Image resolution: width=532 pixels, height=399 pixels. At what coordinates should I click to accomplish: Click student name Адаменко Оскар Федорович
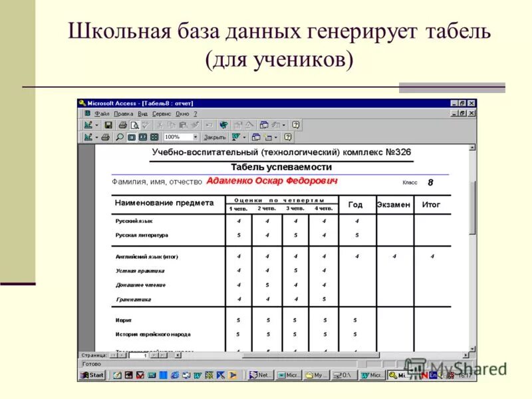[272, 181]
